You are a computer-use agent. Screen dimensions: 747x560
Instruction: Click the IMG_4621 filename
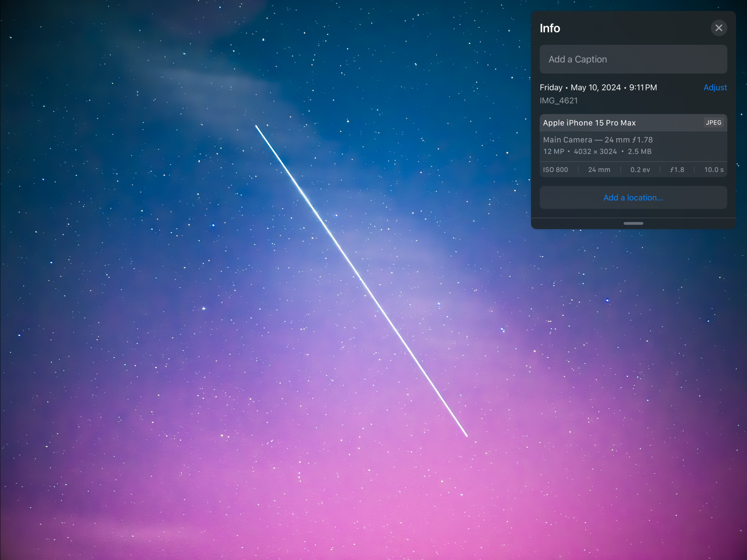558,100
